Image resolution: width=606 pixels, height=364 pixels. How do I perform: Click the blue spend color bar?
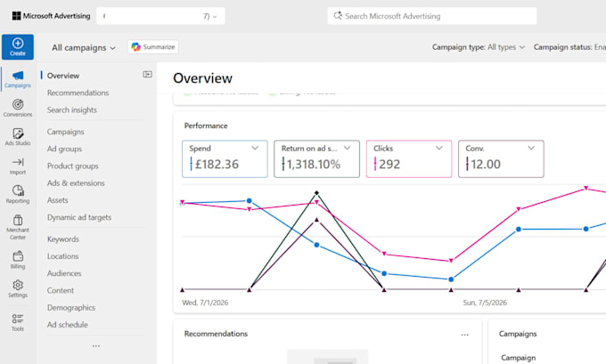[191, 164]
